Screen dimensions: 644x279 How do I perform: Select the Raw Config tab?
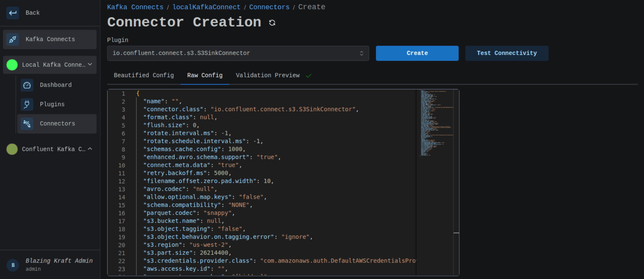click(205, 76)
